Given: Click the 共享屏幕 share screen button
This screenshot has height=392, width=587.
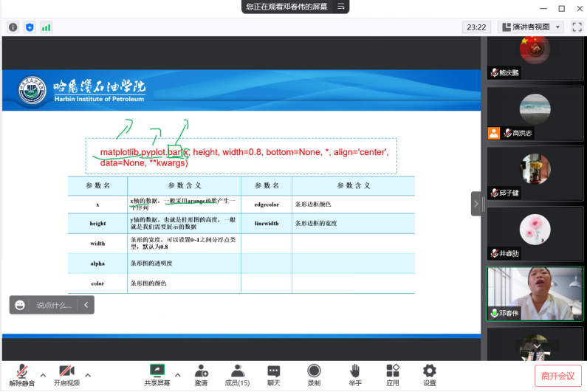Looking at the screenshot, I should pyautogui.click(x=157, y=374).
